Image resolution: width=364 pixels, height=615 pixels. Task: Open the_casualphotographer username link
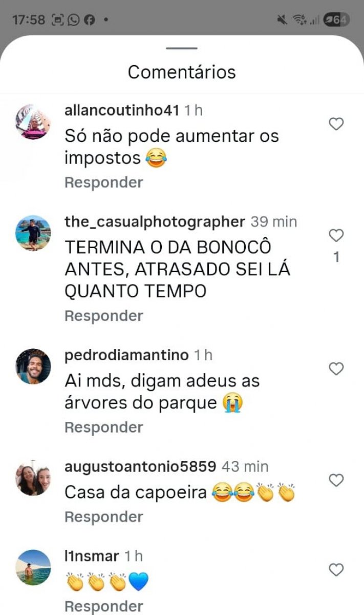point(155,222)
